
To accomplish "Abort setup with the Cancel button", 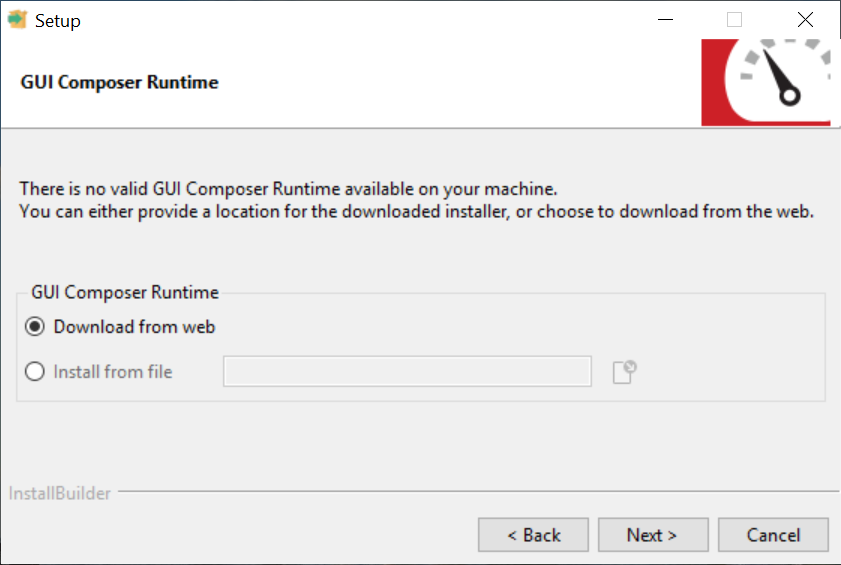I will [773, 535].
